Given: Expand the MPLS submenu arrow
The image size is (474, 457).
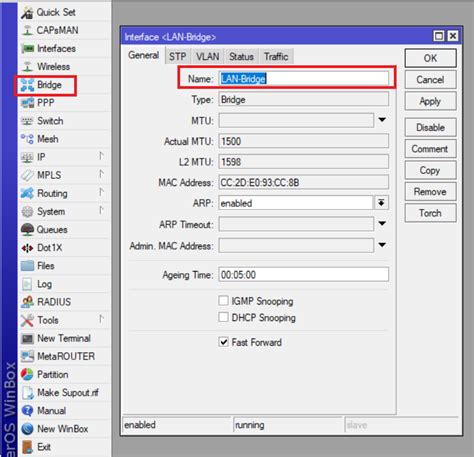Looking at the screenshot, I should [101, 174].
